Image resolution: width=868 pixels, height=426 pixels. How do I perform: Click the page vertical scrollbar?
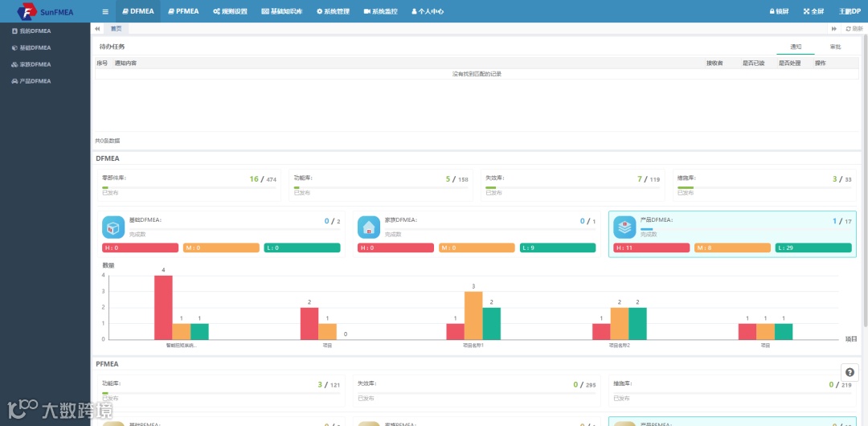coord(866,182)
